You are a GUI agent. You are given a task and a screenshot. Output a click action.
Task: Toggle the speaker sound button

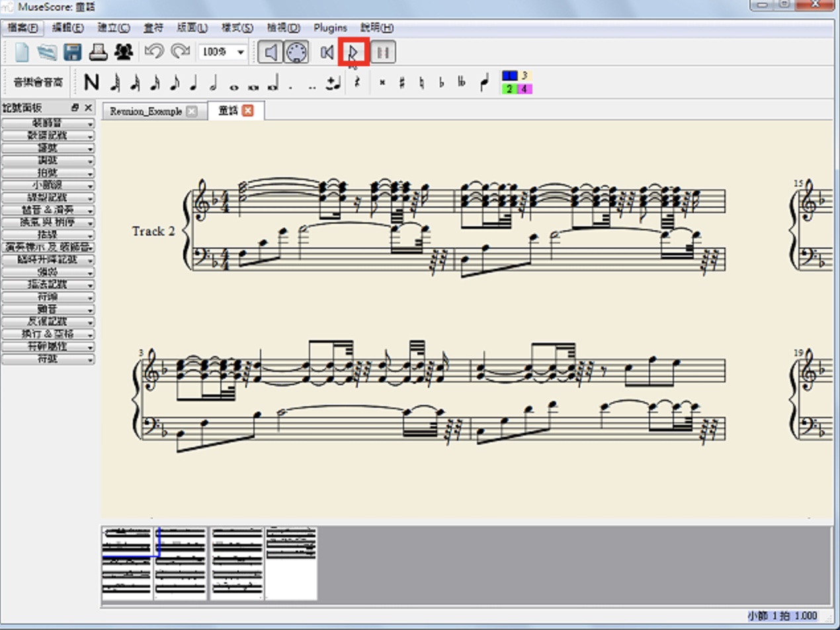[270, 52]
